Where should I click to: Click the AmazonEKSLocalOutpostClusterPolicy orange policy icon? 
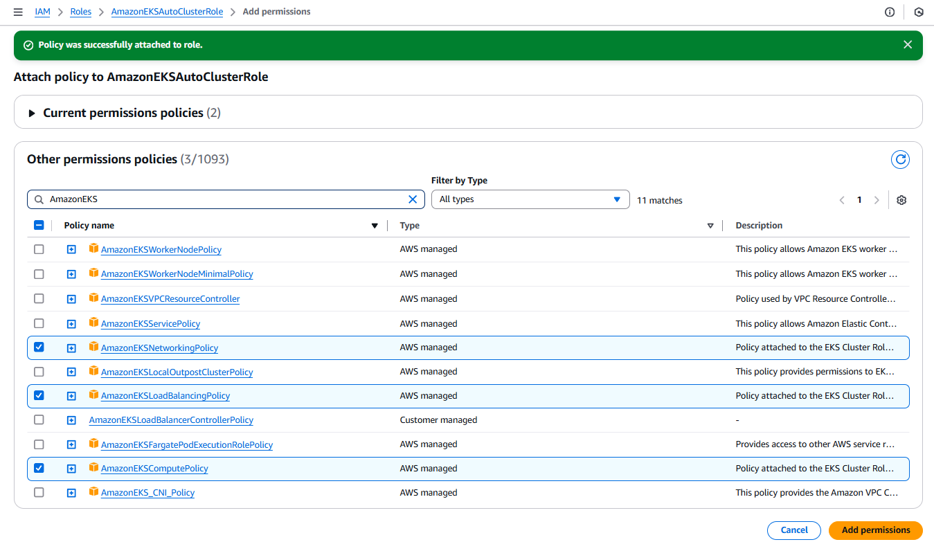point(93,371)
